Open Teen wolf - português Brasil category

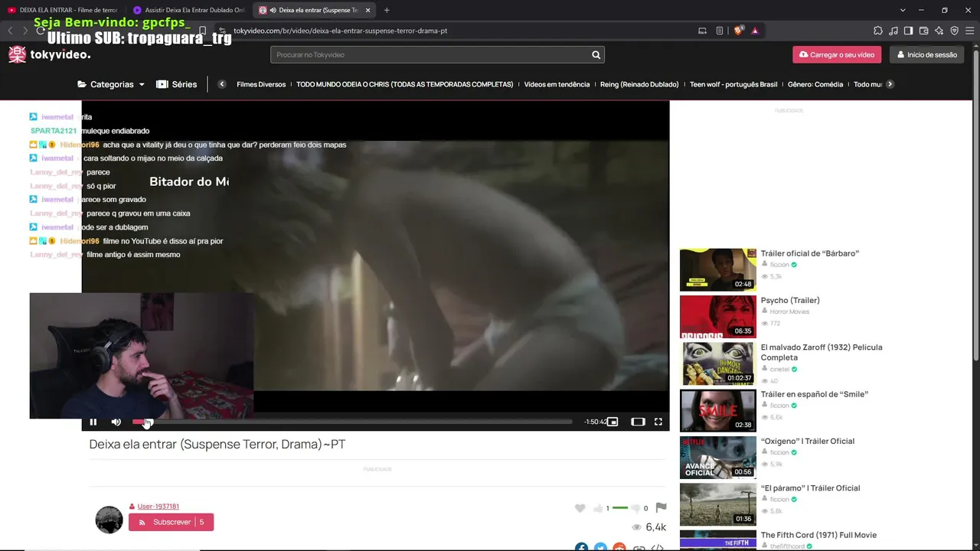coord(733,84)
